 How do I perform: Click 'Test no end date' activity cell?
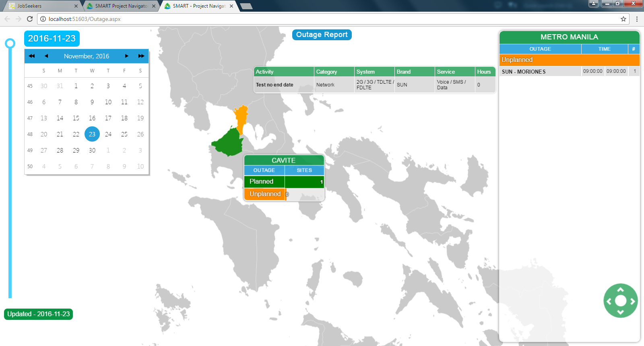tap(284, 85)
